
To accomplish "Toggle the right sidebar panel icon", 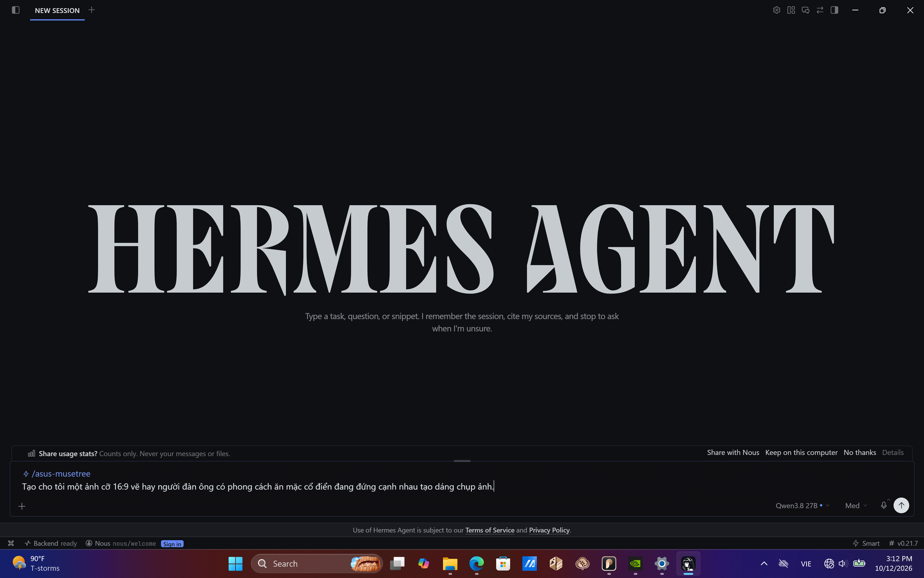I will pyautogui.click(x=834, y=10).
